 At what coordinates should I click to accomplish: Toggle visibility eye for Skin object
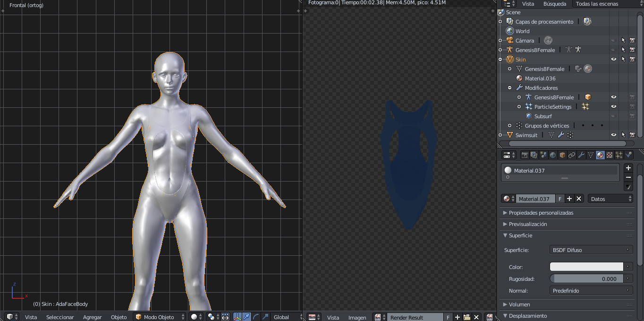pyautogui.click(x=614, y=60)
